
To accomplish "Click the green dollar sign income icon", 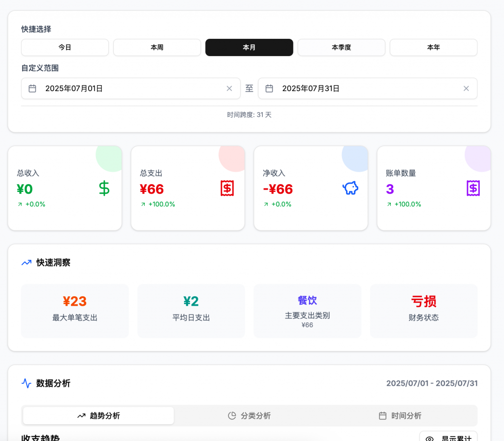I will click(104, 189).
